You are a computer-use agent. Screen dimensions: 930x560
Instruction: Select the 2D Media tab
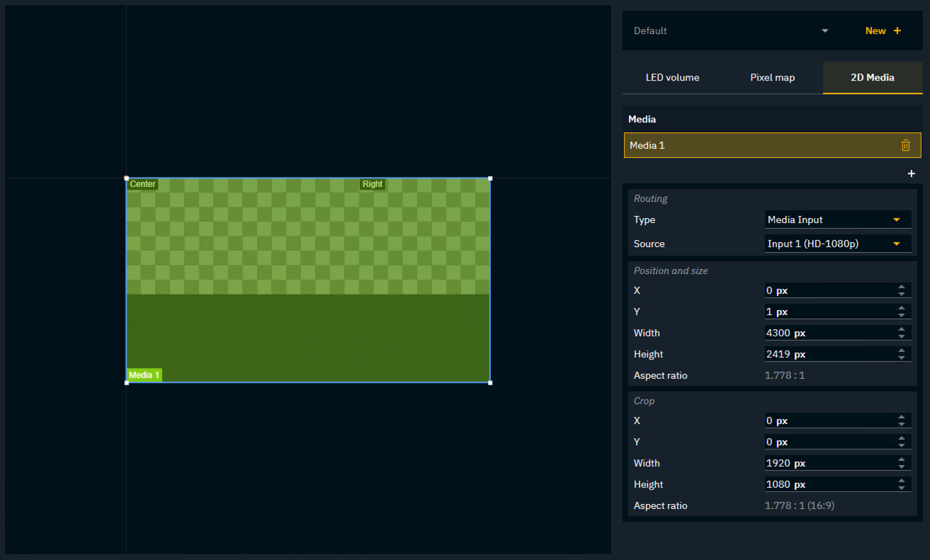click(x=872, y=77)
